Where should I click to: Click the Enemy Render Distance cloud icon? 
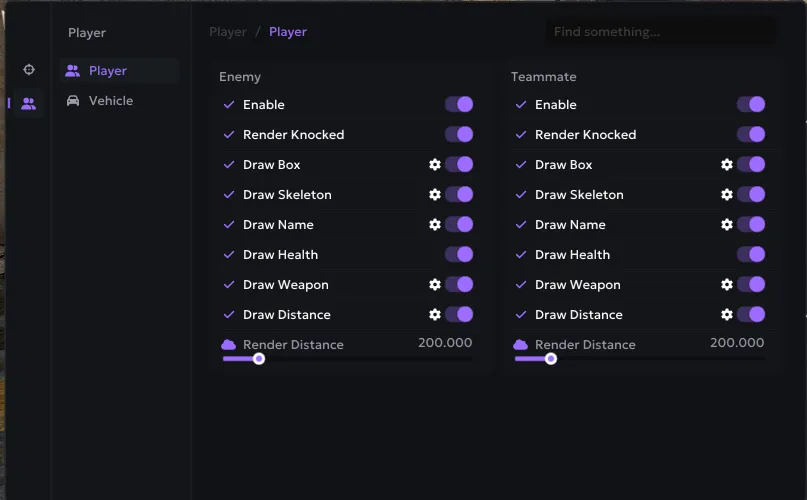click(229, 344)
